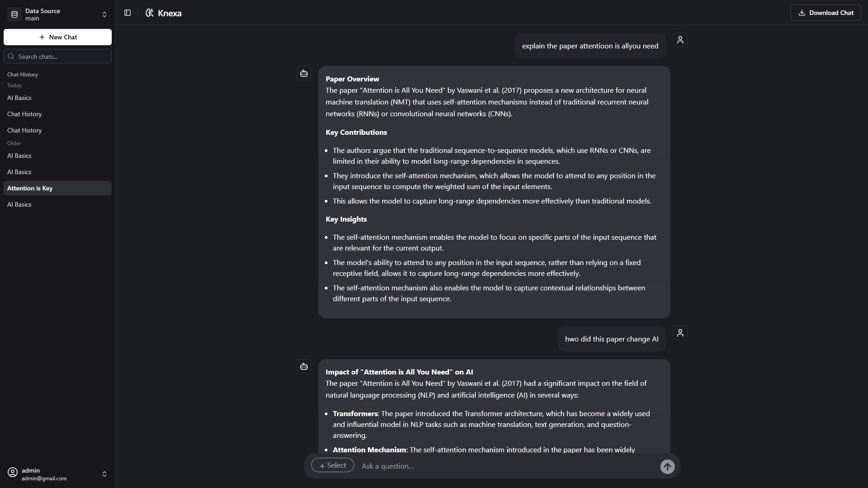Open the first AI Basics chat
Image resolution: width=868 pixels, height=488 pixels.
(x=19, y=98)
